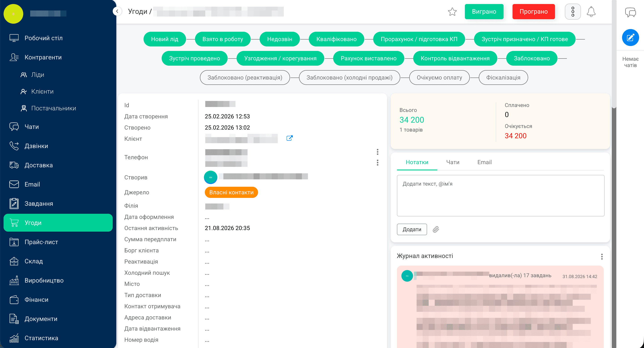Open Виробництво from the sidebar
The width and height of the screenshot is (644, 348).
click(x=58, y=280)
